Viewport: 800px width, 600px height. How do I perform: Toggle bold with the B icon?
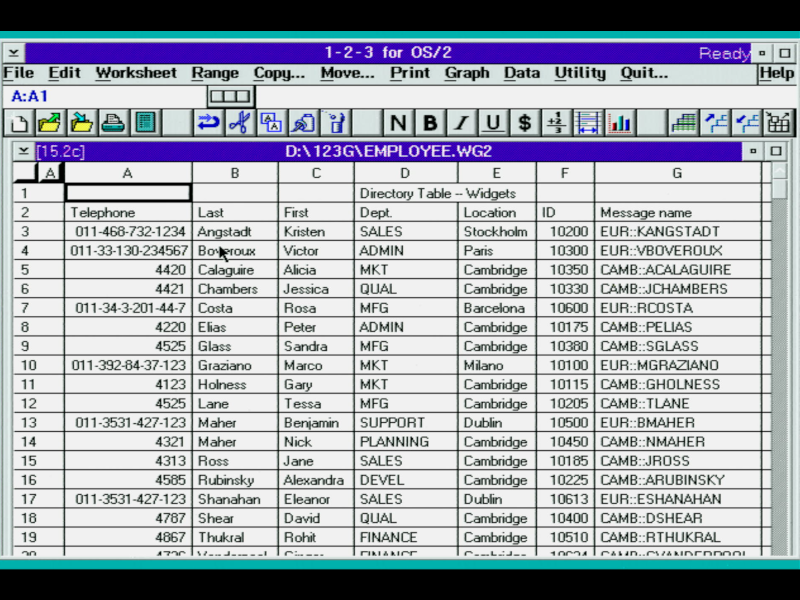430,123
